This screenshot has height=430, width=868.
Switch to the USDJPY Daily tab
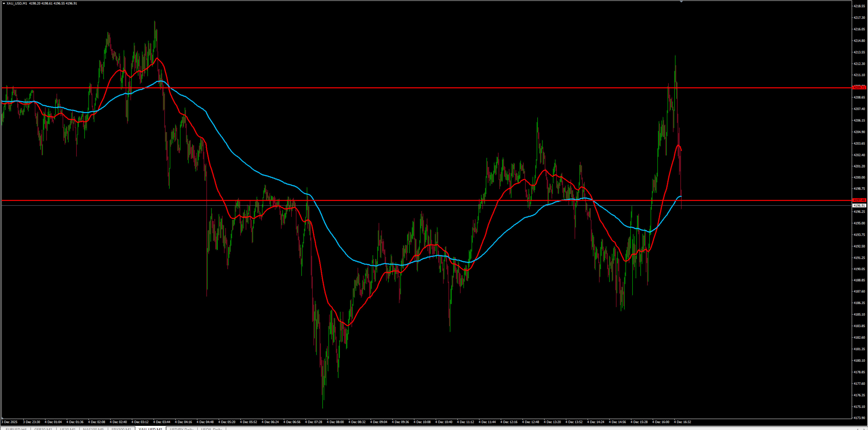click(x=182, y=429)
